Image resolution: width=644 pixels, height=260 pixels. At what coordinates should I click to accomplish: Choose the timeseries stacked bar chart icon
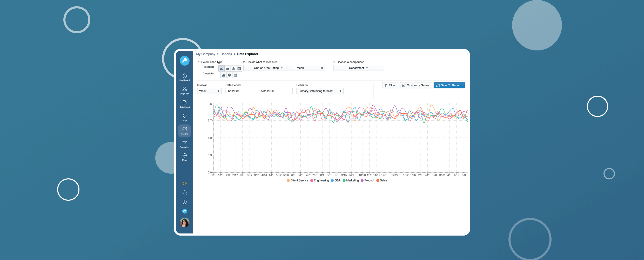(233, 68)
